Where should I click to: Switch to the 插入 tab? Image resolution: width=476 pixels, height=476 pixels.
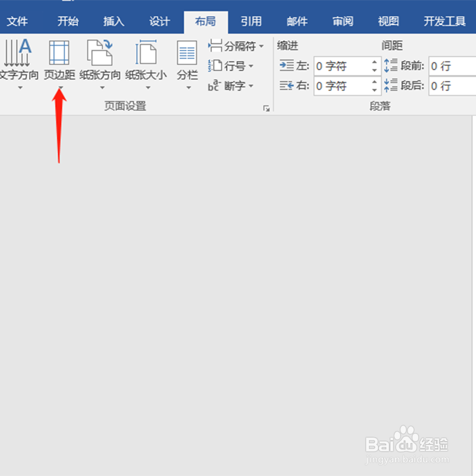tap(114, 21)
